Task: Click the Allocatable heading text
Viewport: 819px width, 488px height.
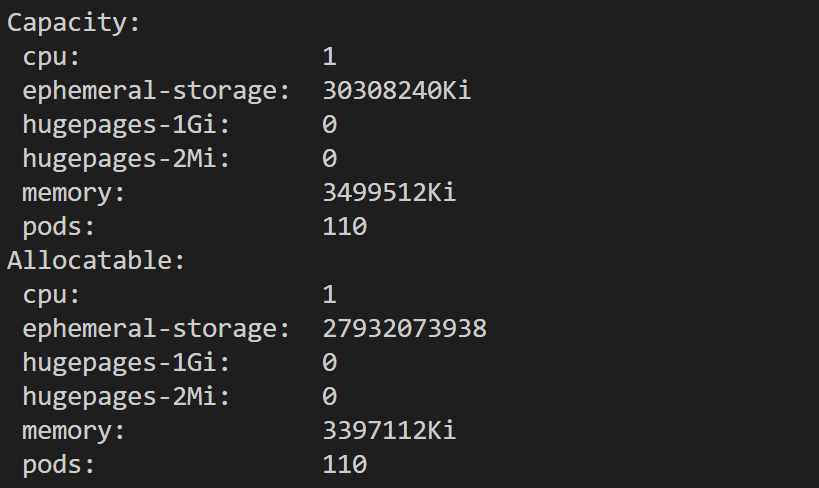Action: point(97,261)
